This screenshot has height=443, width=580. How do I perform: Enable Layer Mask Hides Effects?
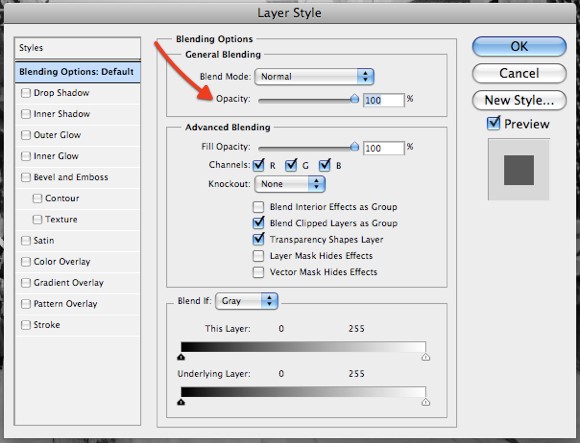click(258, 256)
